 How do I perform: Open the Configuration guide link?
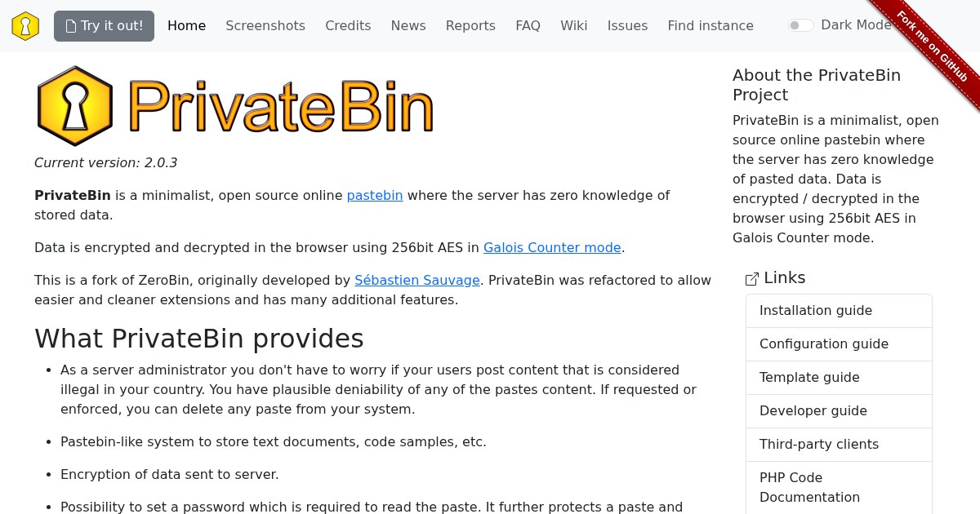(x=839, y=344)
